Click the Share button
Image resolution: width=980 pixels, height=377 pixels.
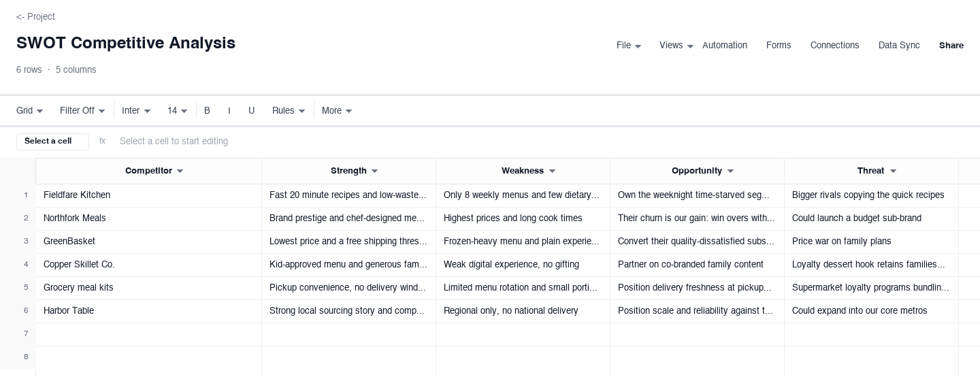tap(951, 46)
